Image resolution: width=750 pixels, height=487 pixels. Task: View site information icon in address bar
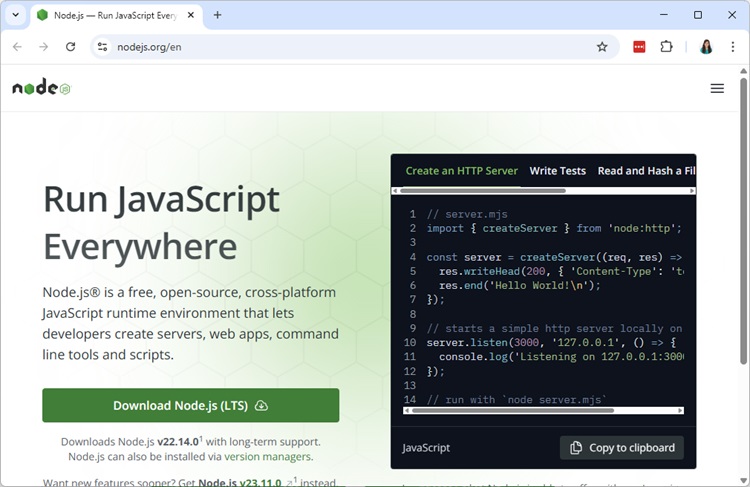point(101,47)
